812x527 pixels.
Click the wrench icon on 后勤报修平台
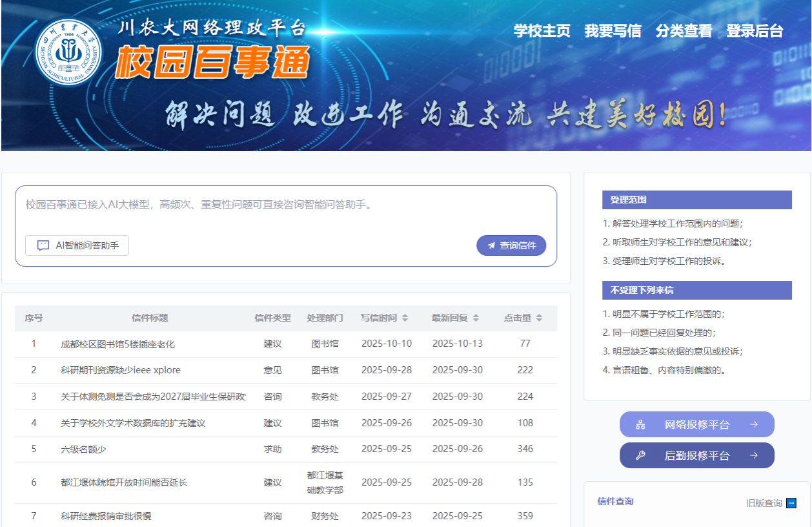pyautogui.click(x=640, y=455)
